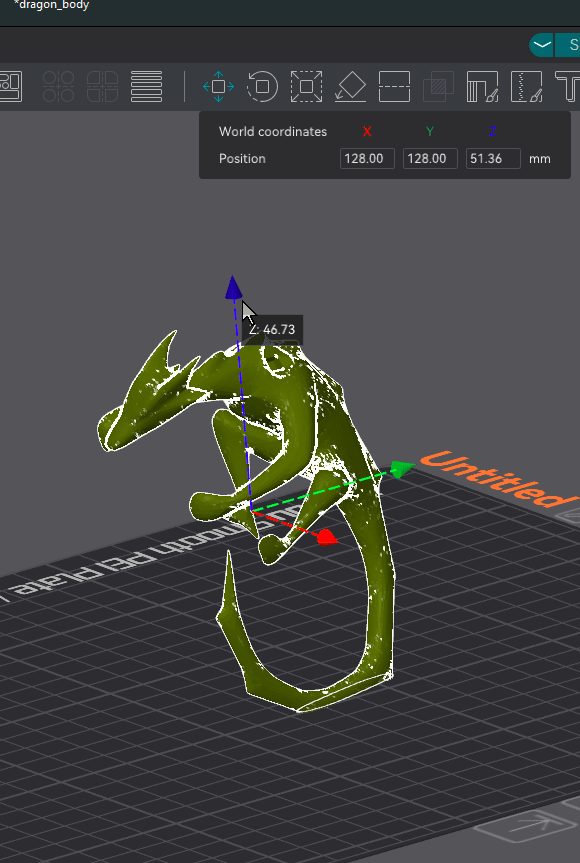Click the Split to parts icon
The image size is (580, 863).
[102, 86]
